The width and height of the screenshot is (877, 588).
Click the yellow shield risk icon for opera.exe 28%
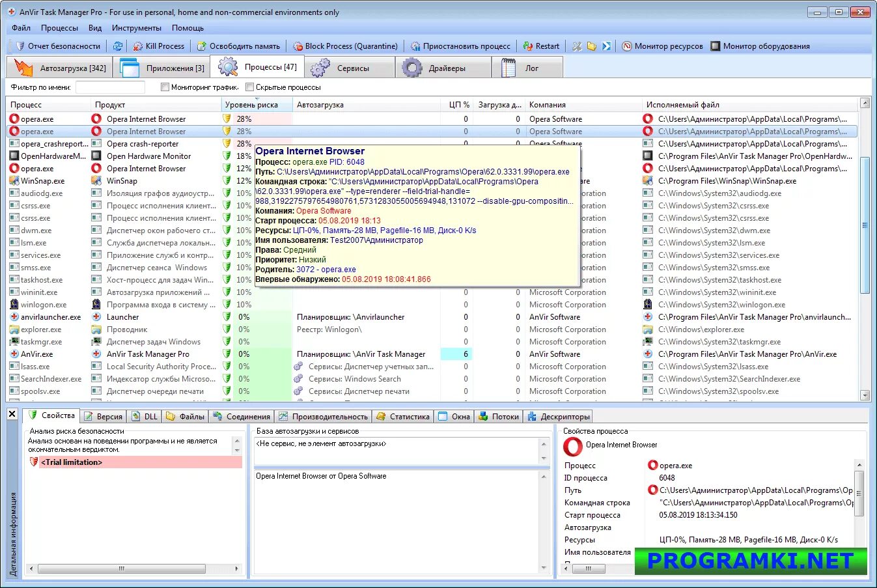click(x=227, y=119)
